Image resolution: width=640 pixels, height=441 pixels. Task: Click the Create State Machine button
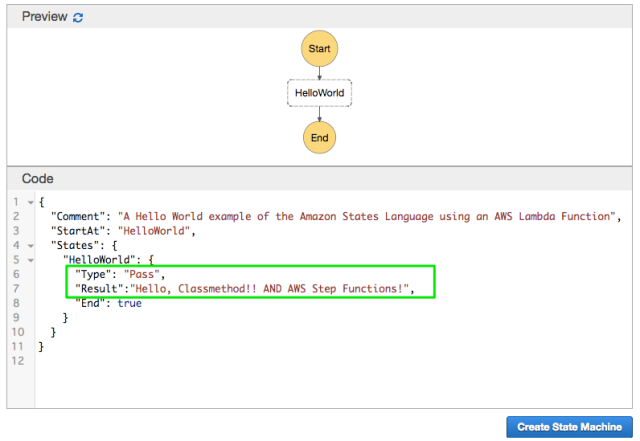(569, 427)
